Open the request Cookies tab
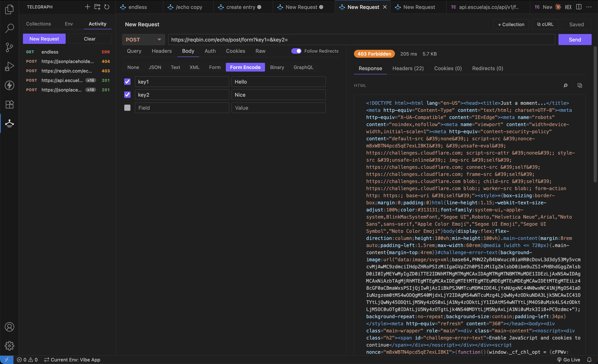Viewport: 598px width, 364px height. [235, 51]
